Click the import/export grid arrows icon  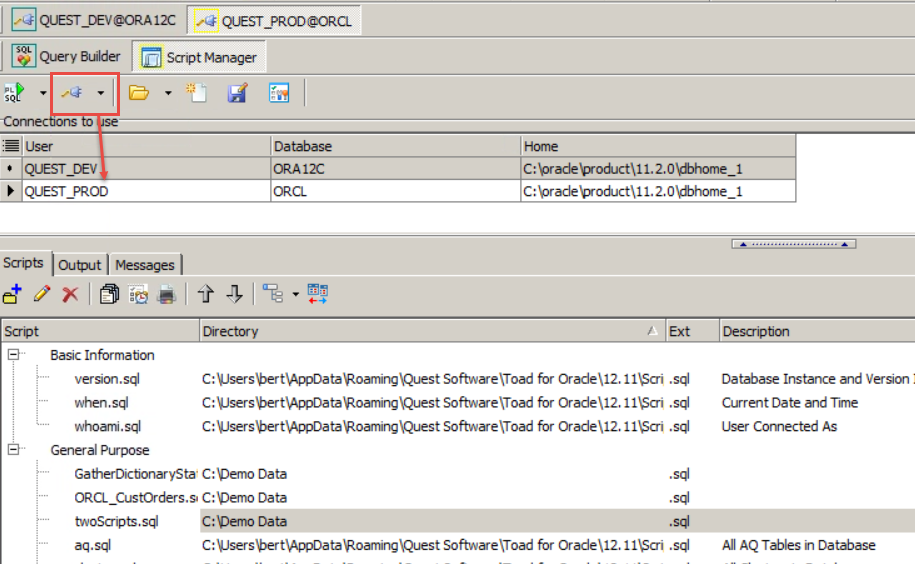coord(317,294)
